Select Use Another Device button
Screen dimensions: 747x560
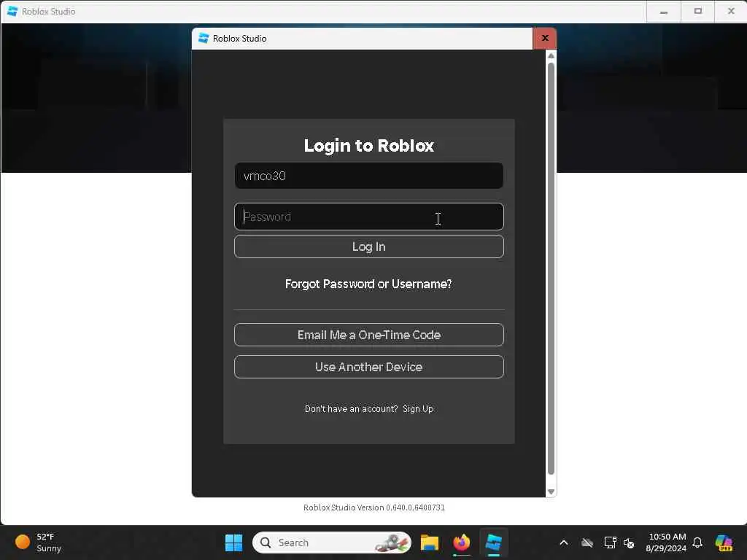(368, 367)
